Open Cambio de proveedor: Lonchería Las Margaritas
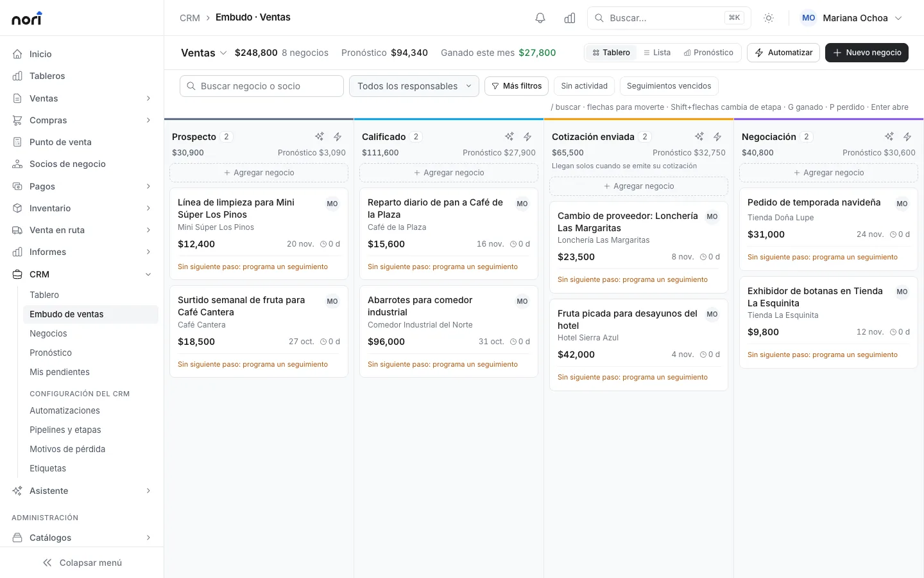Image resolution: width=924 pixels, height=578 pixels. click(628, 222)
